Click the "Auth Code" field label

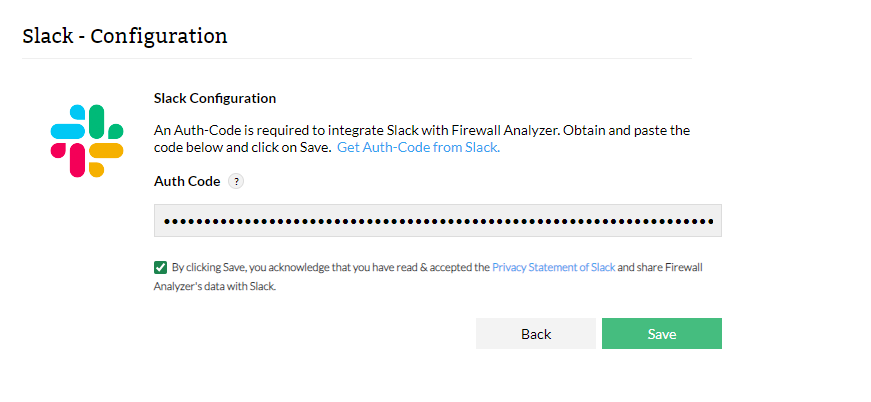186,182
